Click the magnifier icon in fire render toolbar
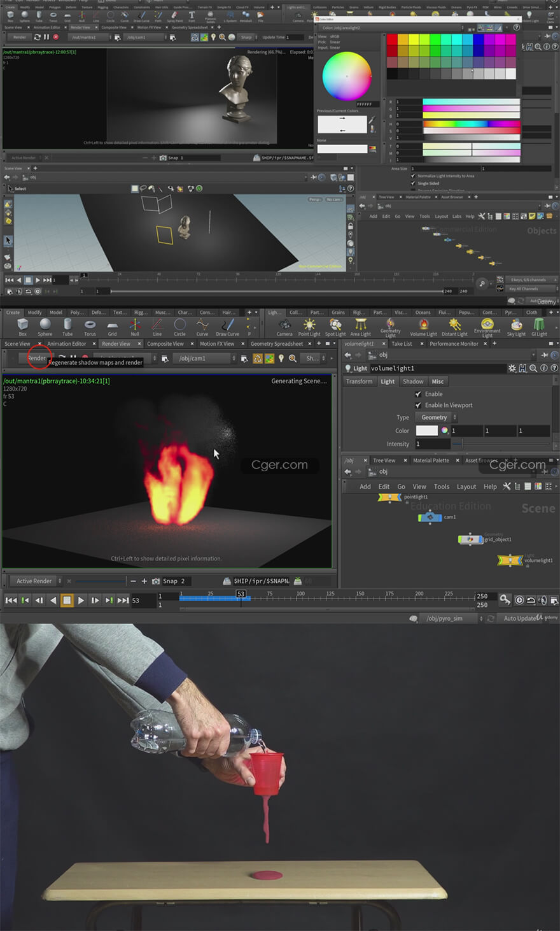 [293, 359]
